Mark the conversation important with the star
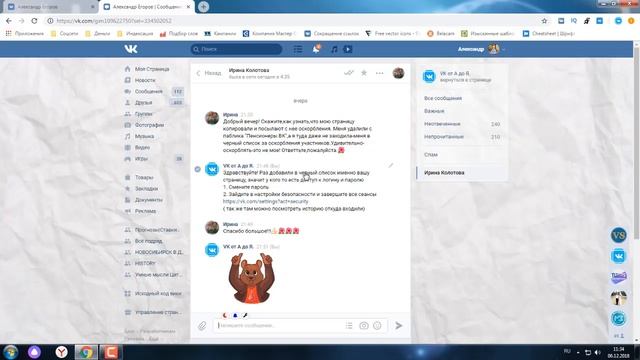The width and height of the screenshot is (640, 360). (364, 73)
